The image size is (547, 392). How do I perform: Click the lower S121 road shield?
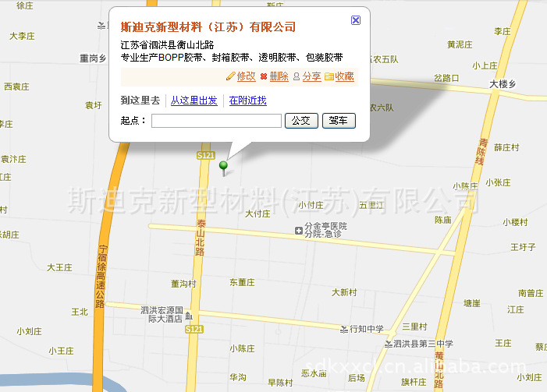click(x=194, y=330)
